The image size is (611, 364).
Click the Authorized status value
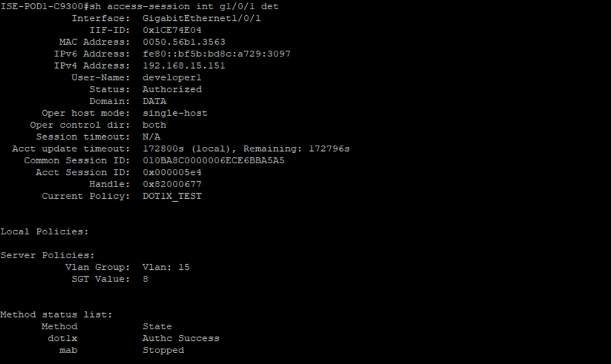(x=172, y=90)
